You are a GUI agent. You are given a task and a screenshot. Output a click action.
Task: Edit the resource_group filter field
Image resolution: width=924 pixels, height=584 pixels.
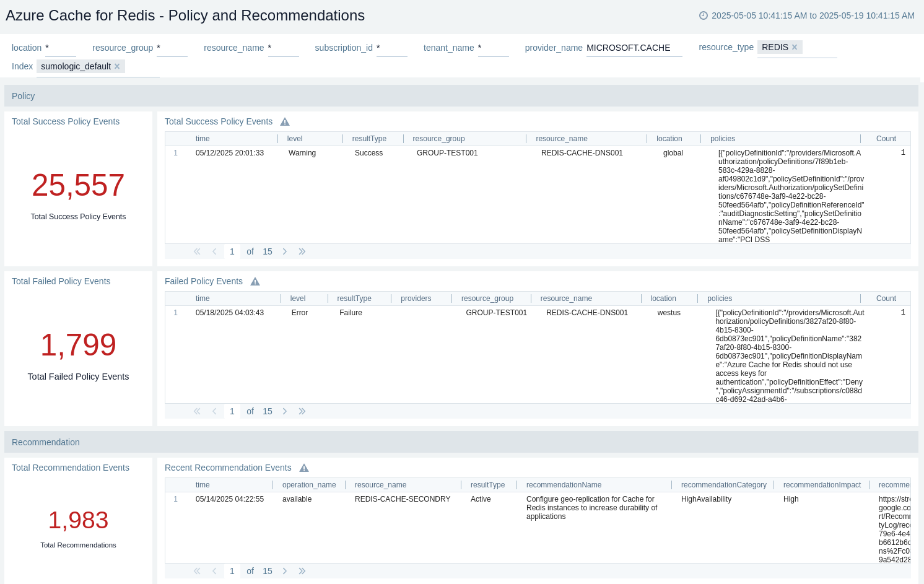click(x=172, y=48)
